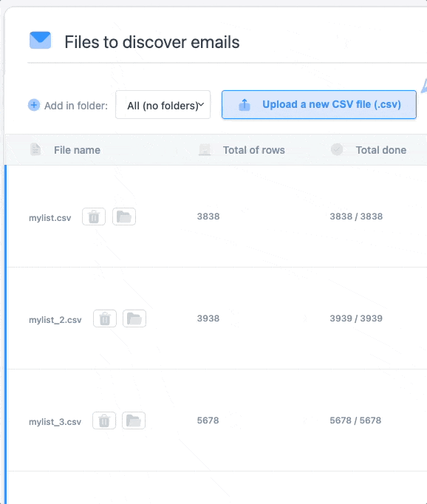Click the File name column header
Viewport: 427px width, 504px height.
(x=77, y=150)
